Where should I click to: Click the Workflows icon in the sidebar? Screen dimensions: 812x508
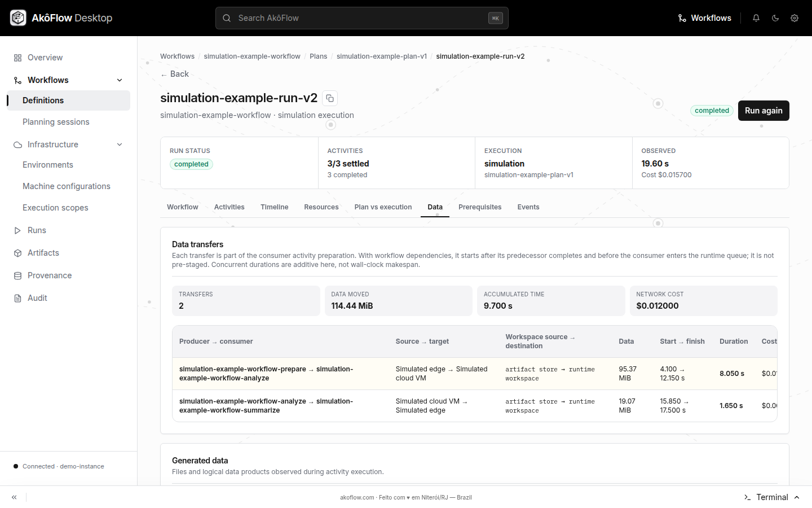[x=17, y=80]
